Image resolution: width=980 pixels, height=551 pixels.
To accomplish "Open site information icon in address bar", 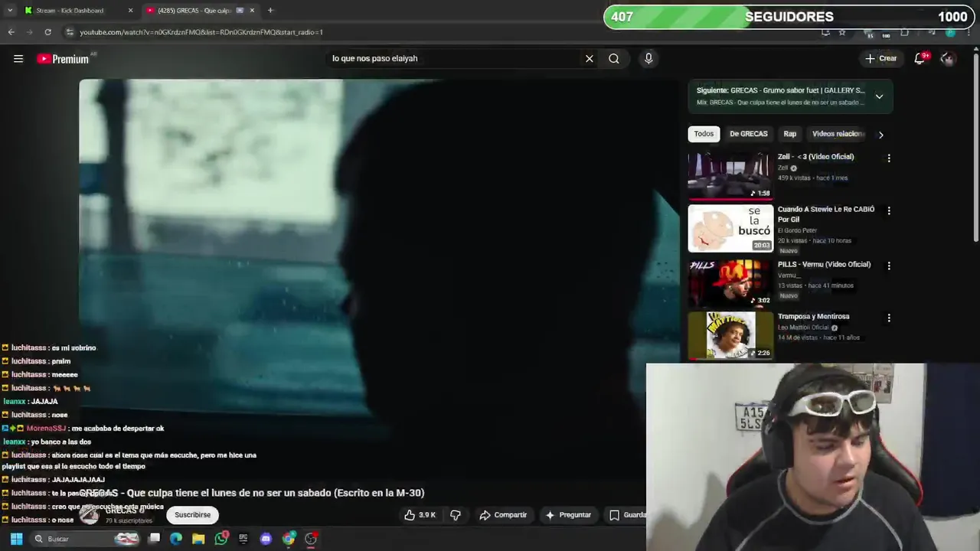I will 70,32.
